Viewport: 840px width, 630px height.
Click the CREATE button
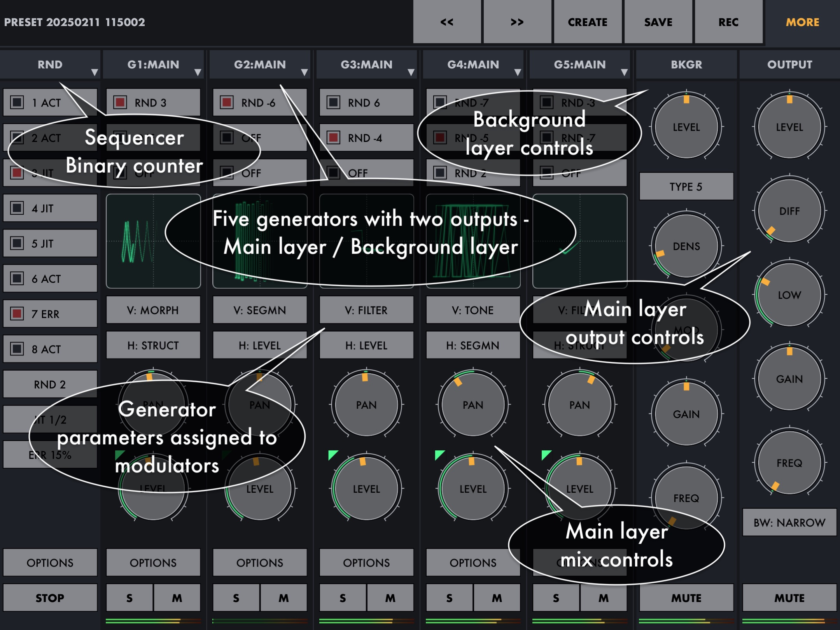tap(588, 22)
